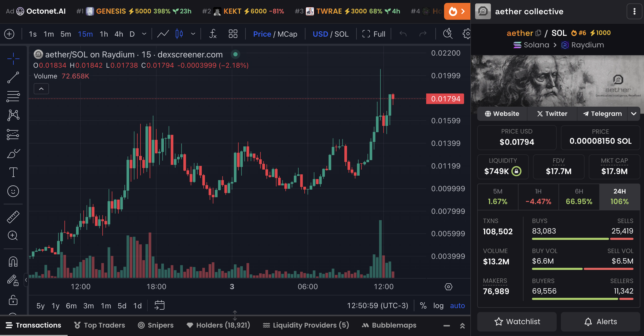This screenshot has width=644, height=336.
Task: Open chart style dropdown arrow
Action: point(193,34)
